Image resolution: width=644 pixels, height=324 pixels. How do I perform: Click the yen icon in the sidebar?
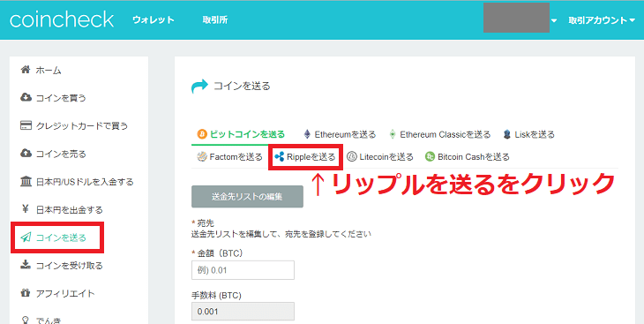click(x=26, y=209)
